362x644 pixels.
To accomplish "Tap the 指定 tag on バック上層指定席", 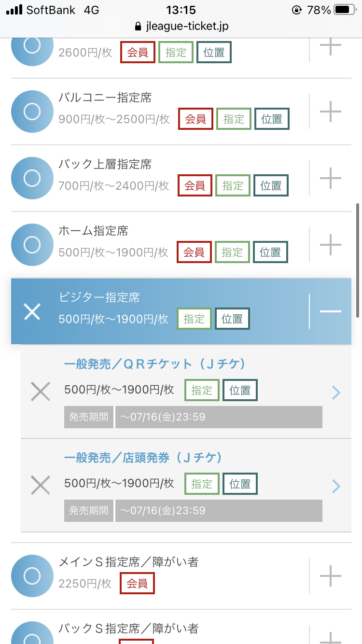I will coord(233,186).
